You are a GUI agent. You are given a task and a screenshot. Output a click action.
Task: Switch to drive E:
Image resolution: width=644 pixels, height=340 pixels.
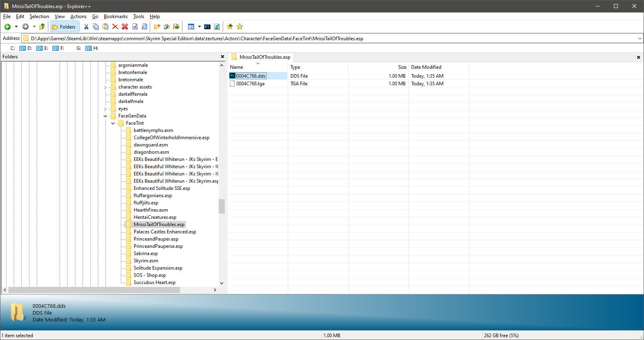pos(42,48)
